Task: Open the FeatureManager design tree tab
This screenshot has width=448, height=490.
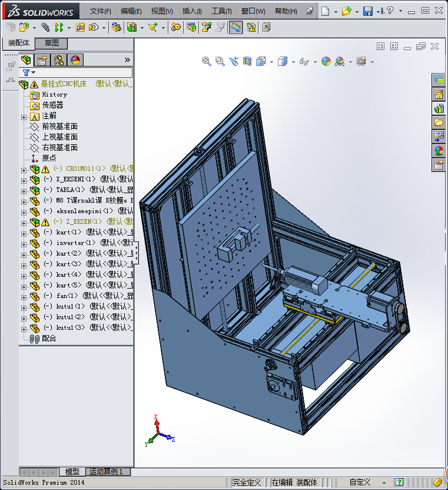Action: click(26, 59)
